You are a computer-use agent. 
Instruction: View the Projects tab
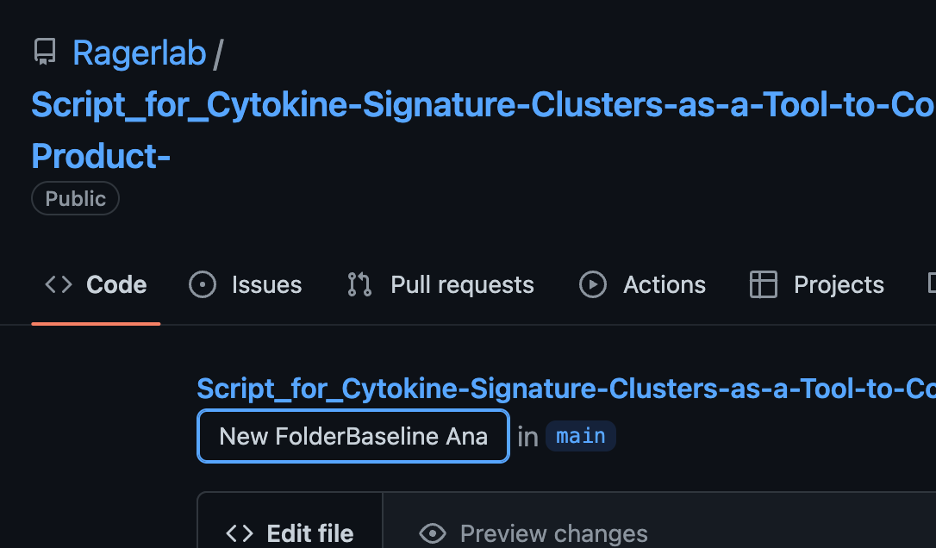[838, 285]
